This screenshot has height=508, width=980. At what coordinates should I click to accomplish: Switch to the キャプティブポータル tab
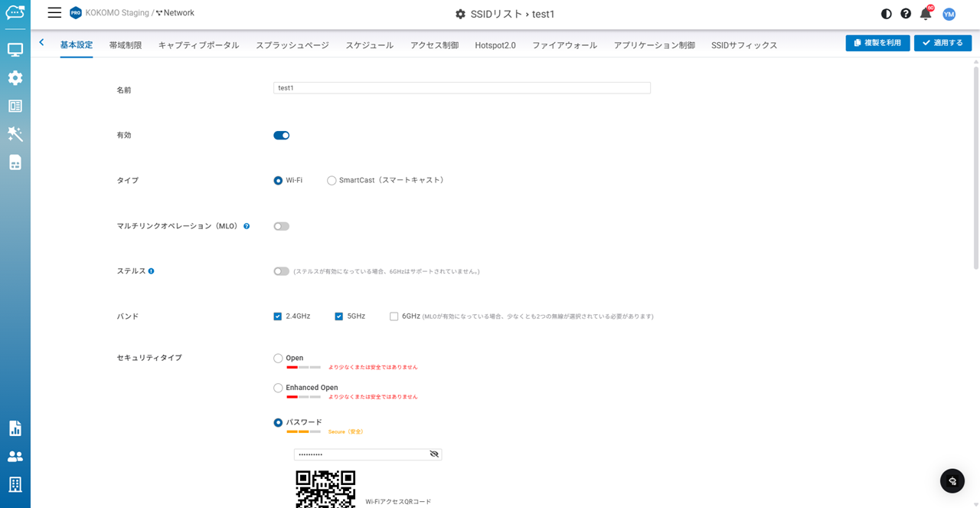[x=198, y=45]
